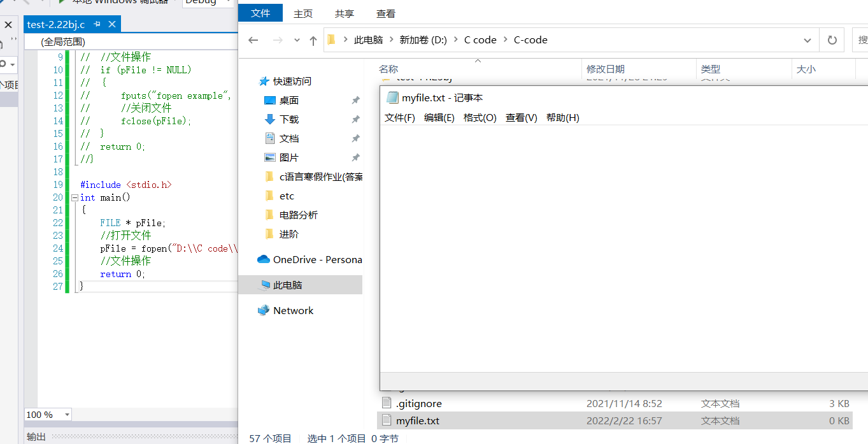Select the C-code breadcrumb
868x444 pixels.
[530, 40]
